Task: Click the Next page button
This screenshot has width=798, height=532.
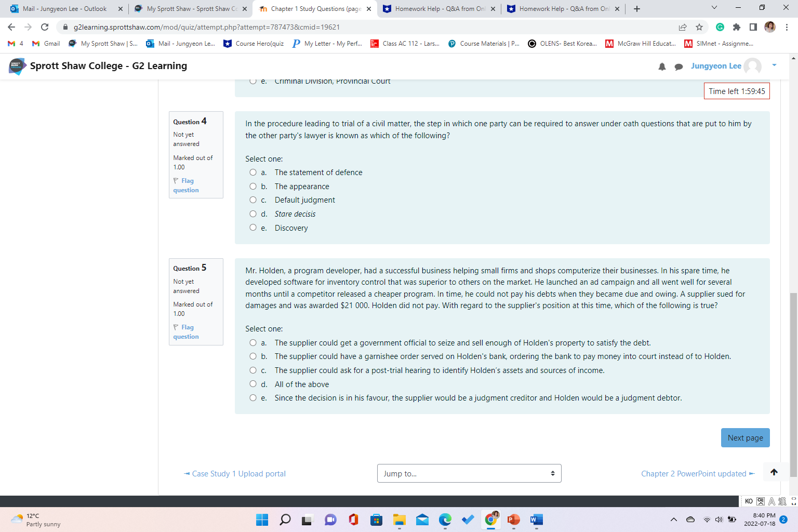Action: click(x=745, y=437)
